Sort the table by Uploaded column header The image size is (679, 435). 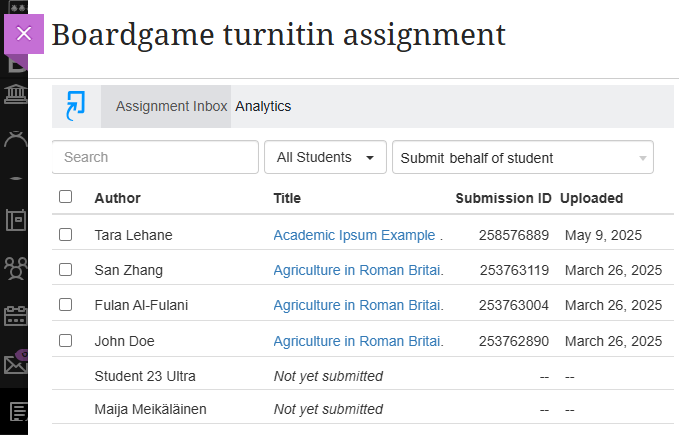click(x=591, y=198)
